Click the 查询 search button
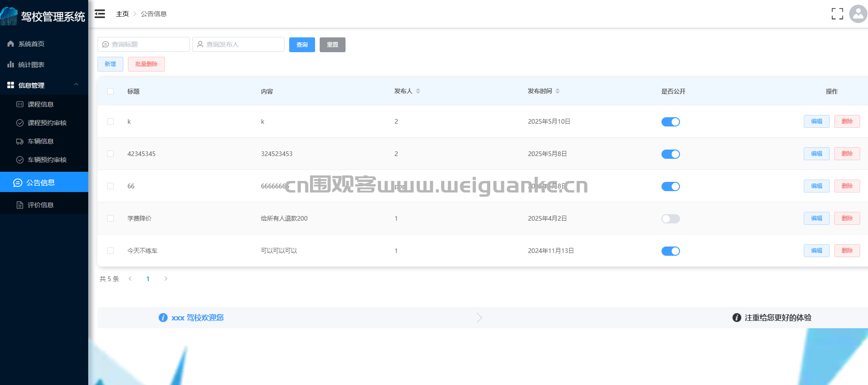868x385 pixels. [302, 45]
